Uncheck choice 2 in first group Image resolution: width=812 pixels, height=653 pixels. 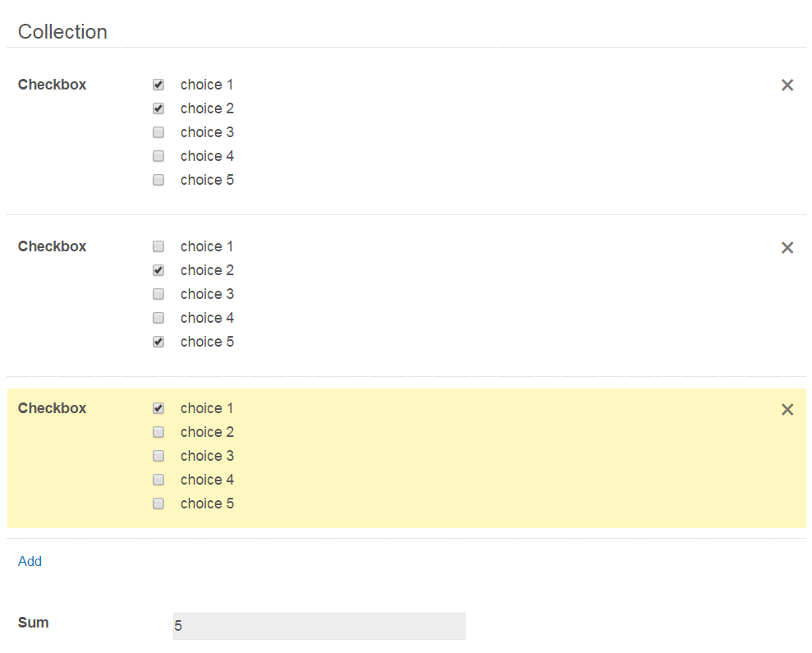(x=158, y=108)
